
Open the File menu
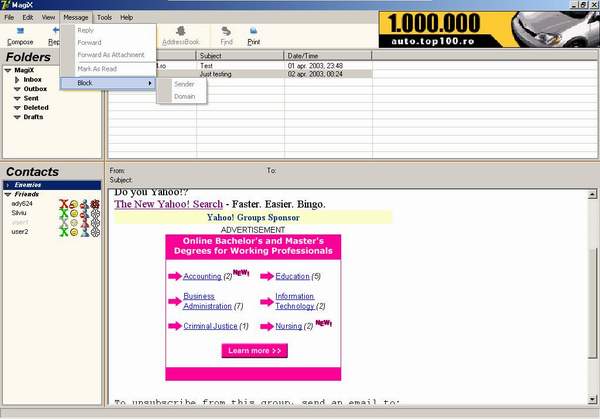tap(9, 18)
